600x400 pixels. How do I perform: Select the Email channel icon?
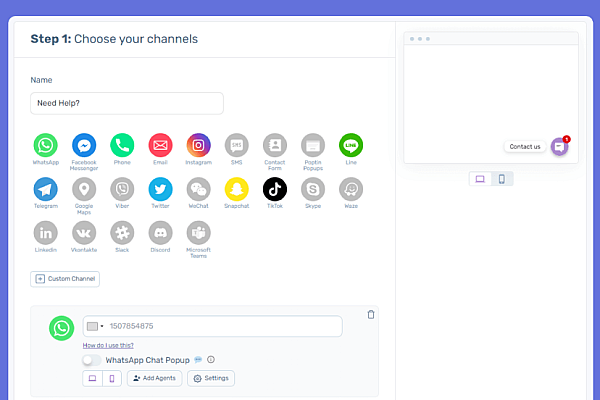tap(160, 145)
